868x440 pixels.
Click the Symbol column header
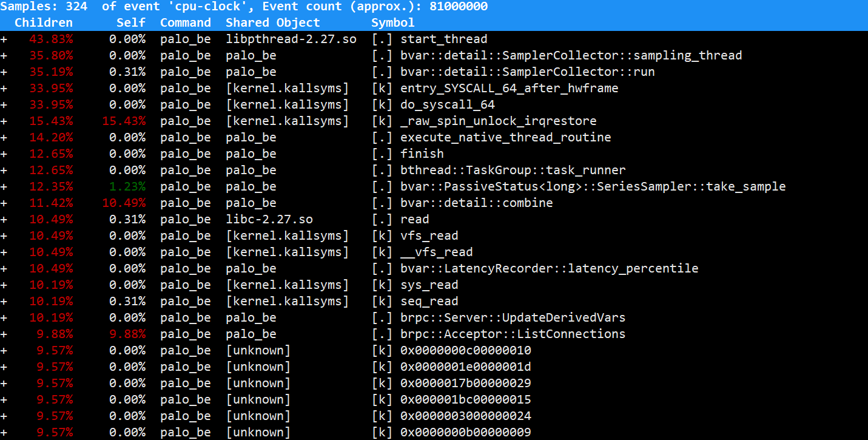393,22
